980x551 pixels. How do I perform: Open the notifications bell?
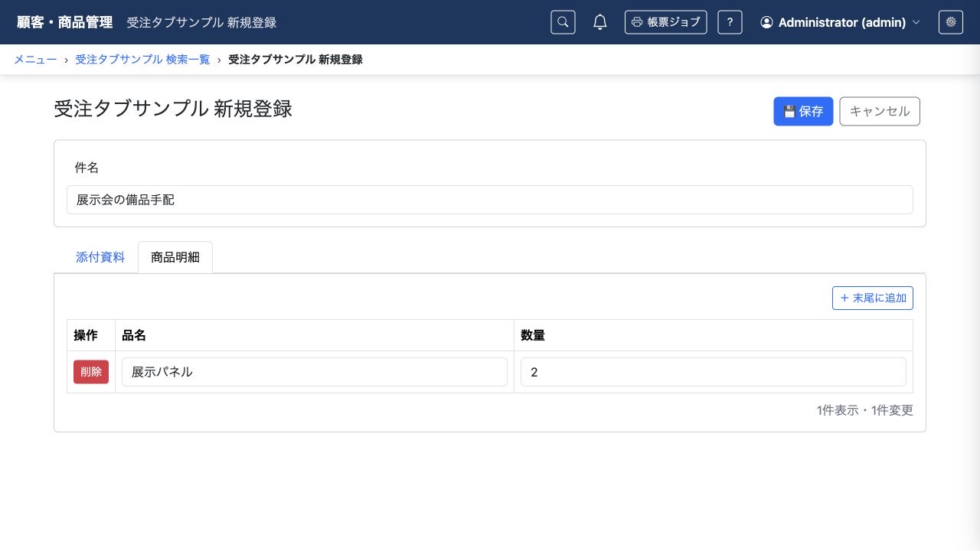coord(600,22)
